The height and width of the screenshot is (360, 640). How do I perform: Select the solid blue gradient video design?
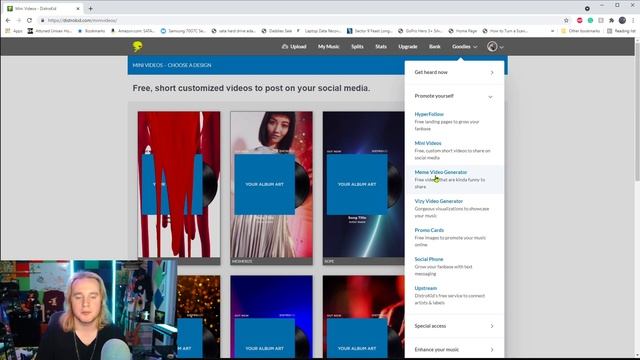coord(271,317)
